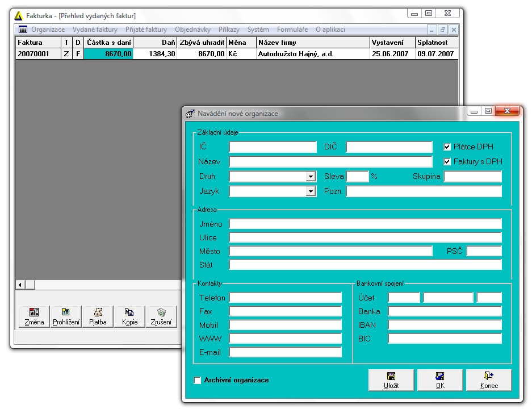The image size is (532, 413).
Task: Click the Faktura column header
Action: [39, 43]
